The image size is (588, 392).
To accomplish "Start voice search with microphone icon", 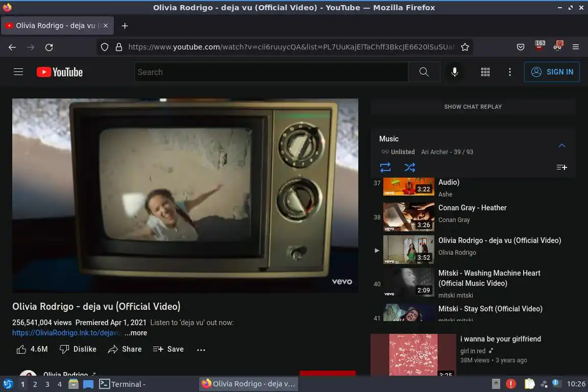I will (454, 71).
